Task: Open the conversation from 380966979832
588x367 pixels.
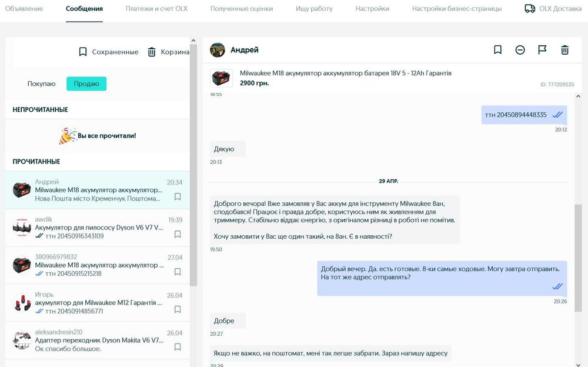Action: coord(98,265)
